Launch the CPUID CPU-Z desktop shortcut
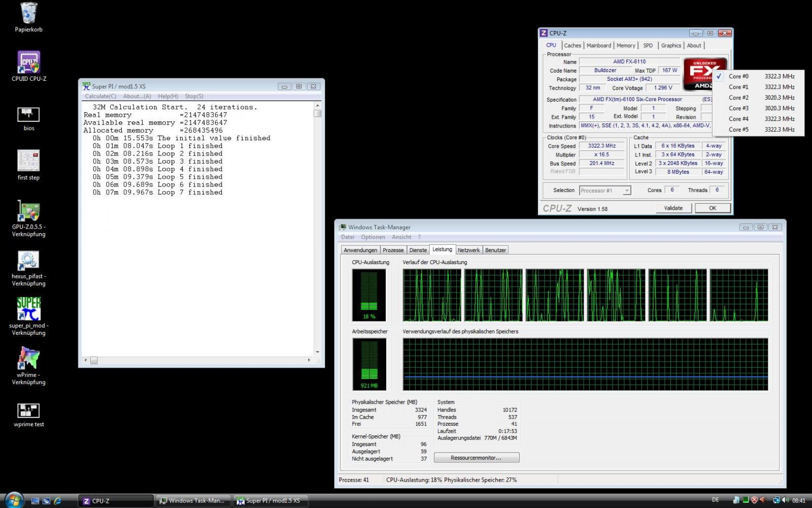The width and height of the screenshot is (812, 508). click(29, 62)
